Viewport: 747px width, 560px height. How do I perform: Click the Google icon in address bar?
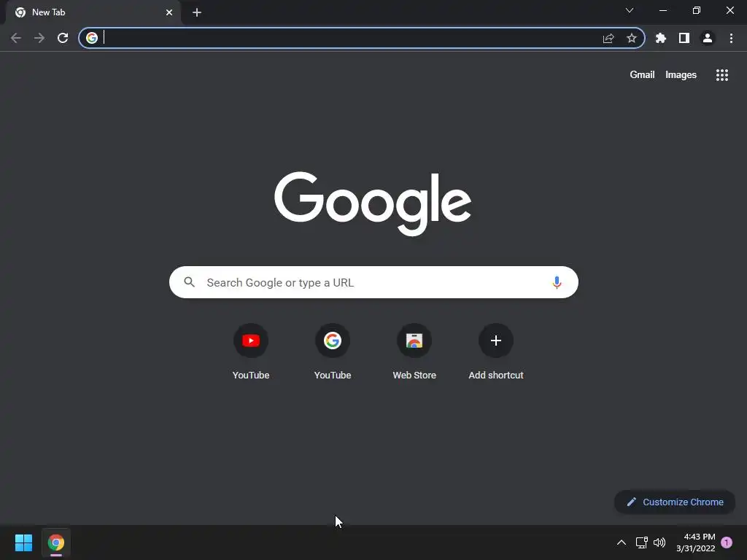pos(92,38)
